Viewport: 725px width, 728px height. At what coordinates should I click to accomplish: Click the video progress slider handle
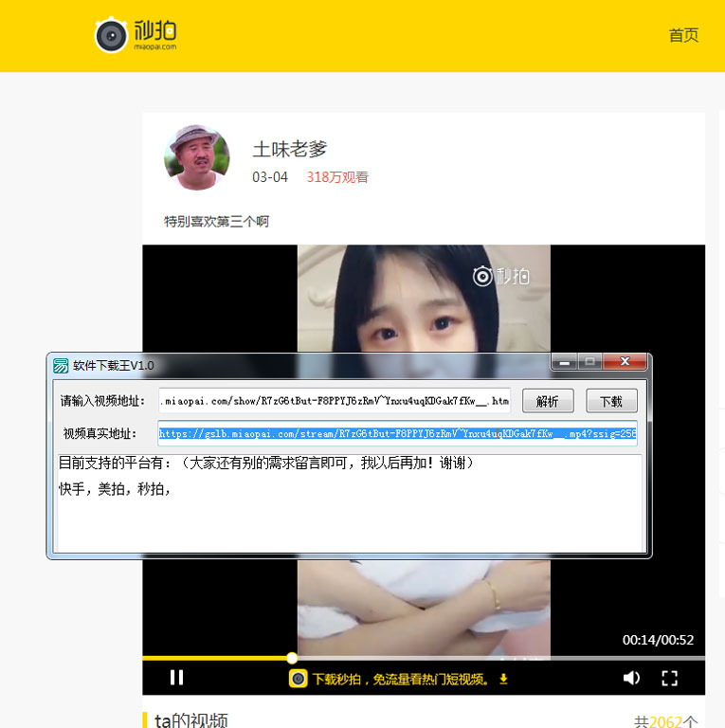[x=292, y=658]
